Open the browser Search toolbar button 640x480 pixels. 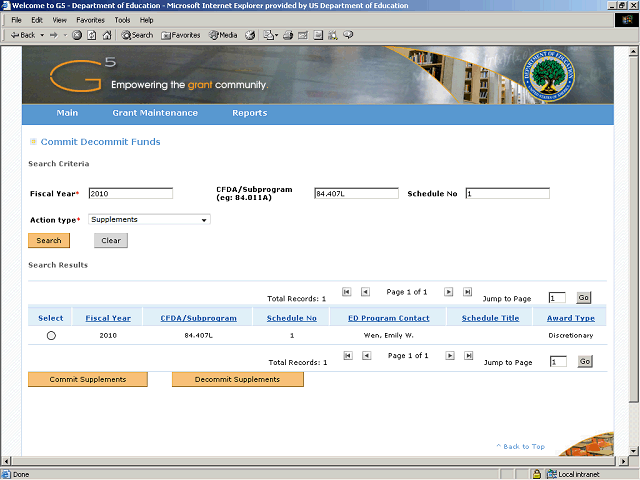pyautogui.click(x=137, y=36)
